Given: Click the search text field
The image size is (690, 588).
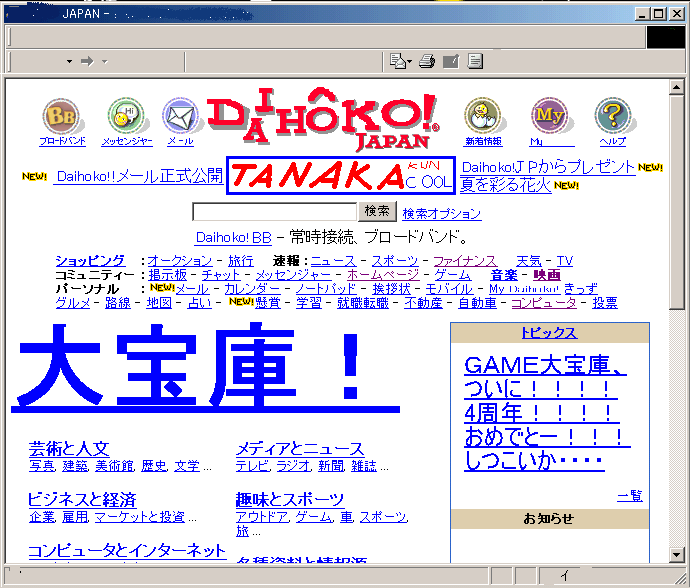Looking at the screenshot, I should (x=274, y=212).
